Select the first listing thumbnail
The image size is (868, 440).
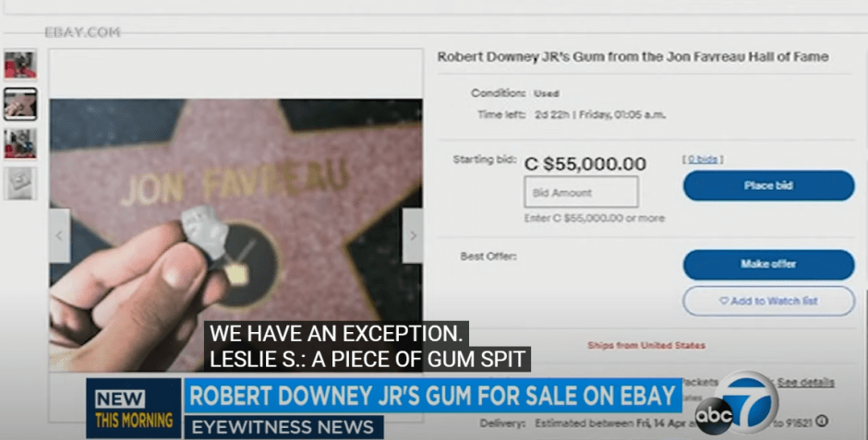point(20,65)
